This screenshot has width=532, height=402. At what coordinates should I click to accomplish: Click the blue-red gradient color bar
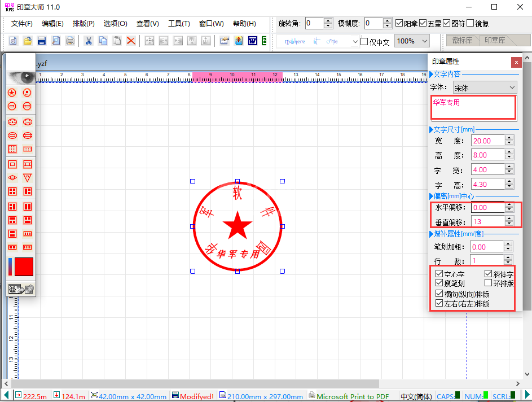[10, 266]
